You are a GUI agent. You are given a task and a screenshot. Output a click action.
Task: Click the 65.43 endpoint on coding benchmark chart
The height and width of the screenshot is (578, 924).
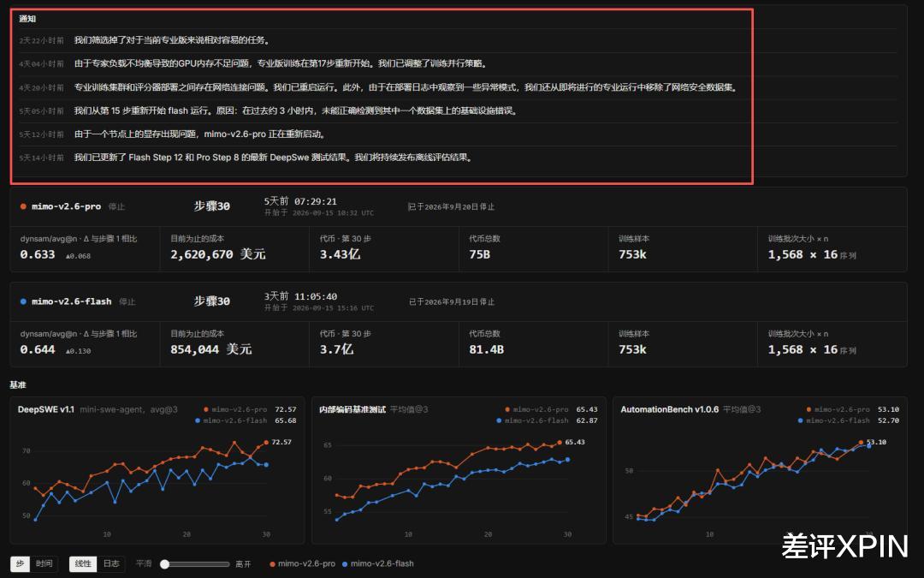coord(560,442)
